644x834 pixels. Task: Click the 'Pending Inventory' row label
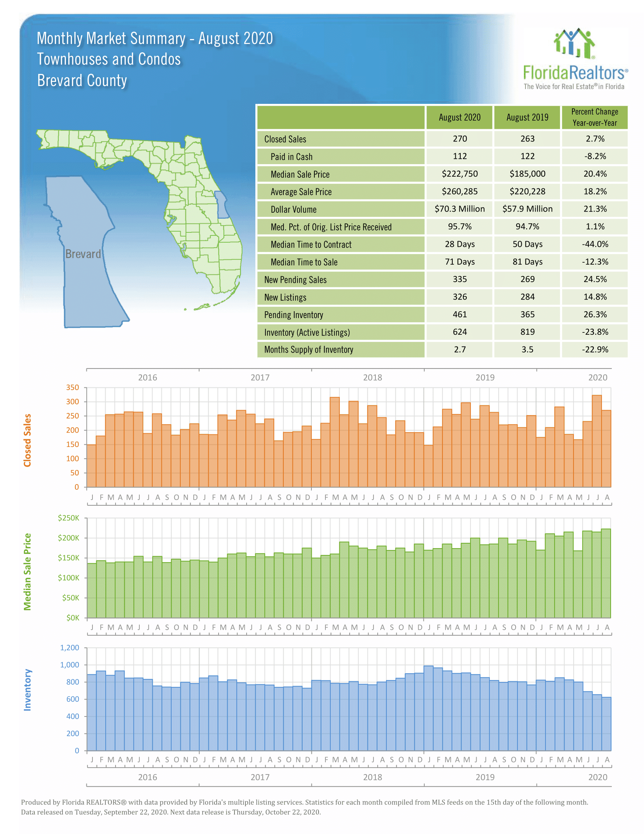tap(293, 315)
